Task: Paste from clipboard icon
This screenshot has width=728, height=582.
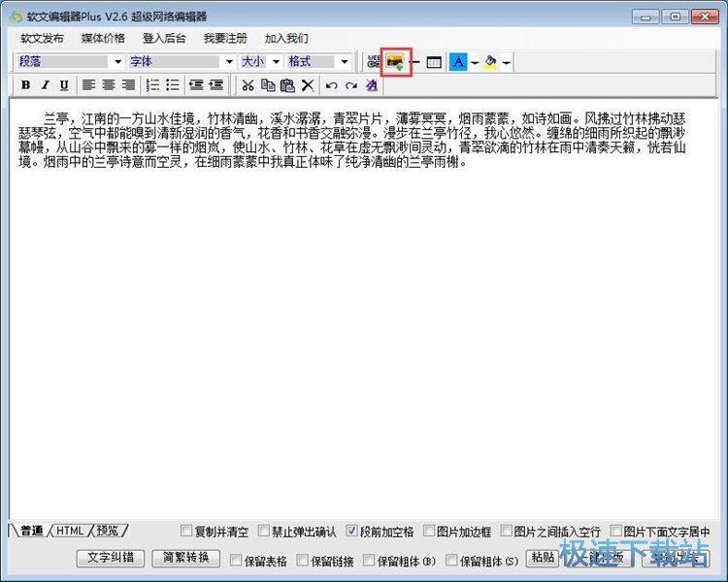Action: 287,85
